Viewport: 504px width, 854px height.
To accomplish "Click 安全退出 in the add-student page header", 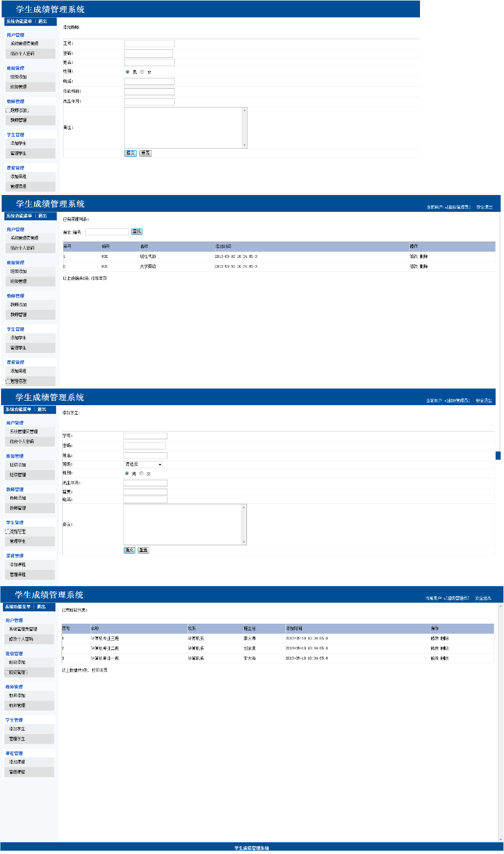I will (484, 401).
